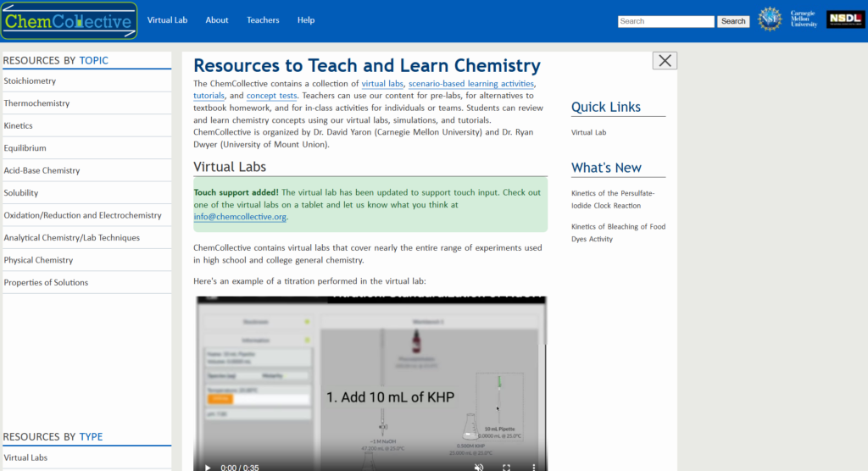The image size is (868, 471).
Task: Click the video time display 0:00 / 0:35
Action: (240, 468)
